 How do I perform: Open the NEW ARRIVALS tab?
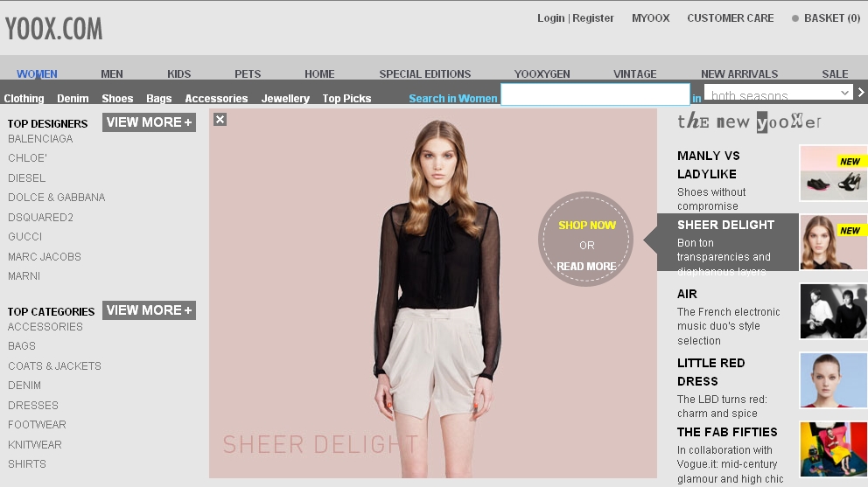click(x=739, y=74)
